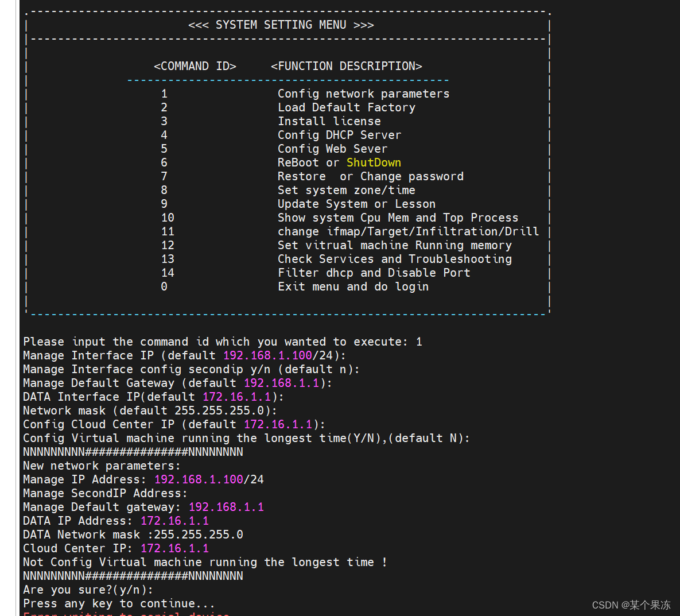The height and width of the screenshot is (616, 680).
Task: Select Load Default Factory option
Action: point(346,107)
